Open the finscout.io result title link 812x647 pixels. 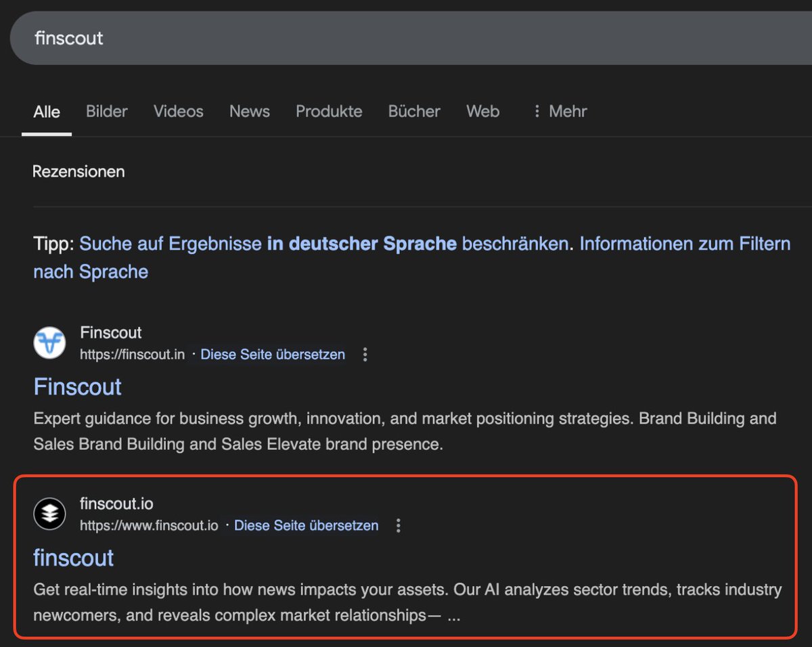[73, 558]
